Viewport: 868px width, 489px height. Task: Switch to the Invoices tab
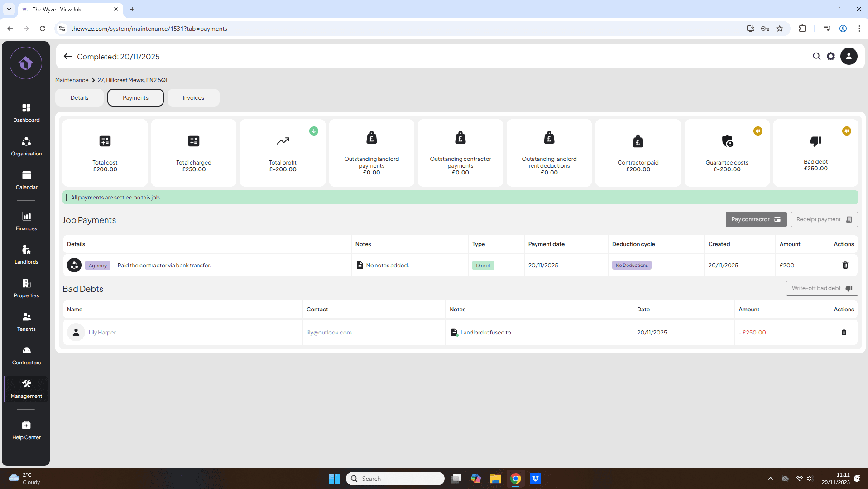tap(193, 97)
